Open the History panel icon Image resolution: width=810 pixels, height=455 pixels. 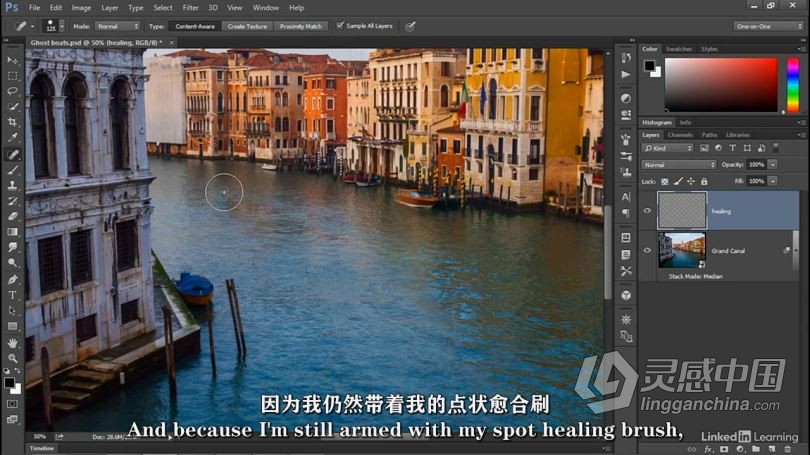626,57
